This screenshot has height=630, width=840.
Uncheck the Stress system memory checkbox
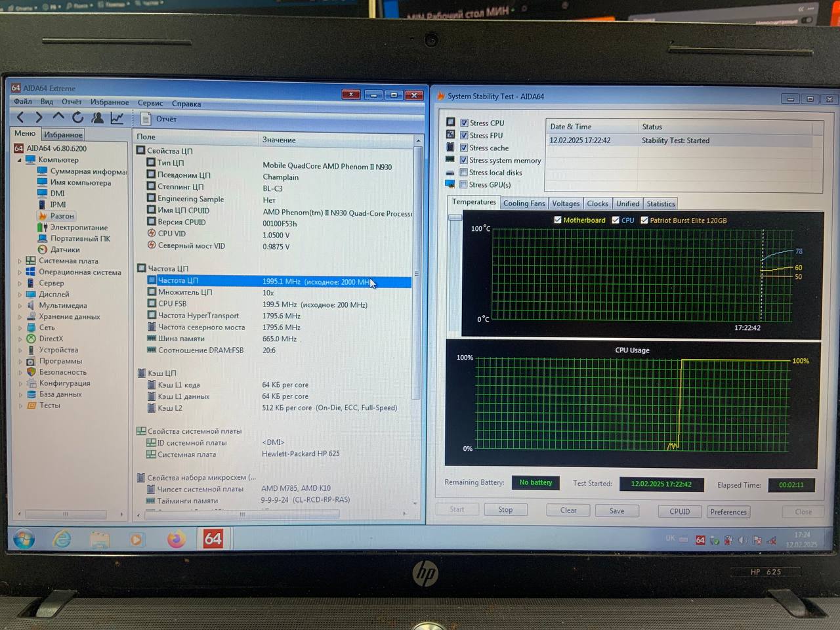tap(464, 160)
